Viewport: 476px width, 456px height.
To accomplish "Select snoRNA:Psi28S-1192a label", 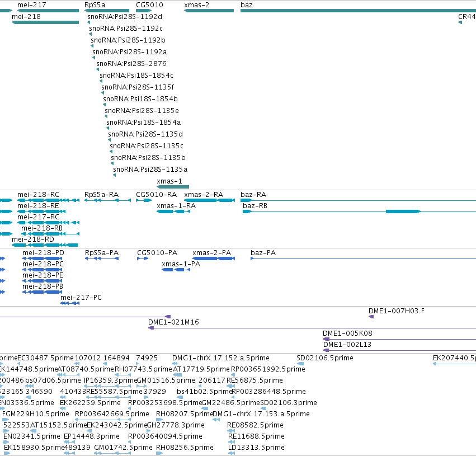I will coord(129,52).
